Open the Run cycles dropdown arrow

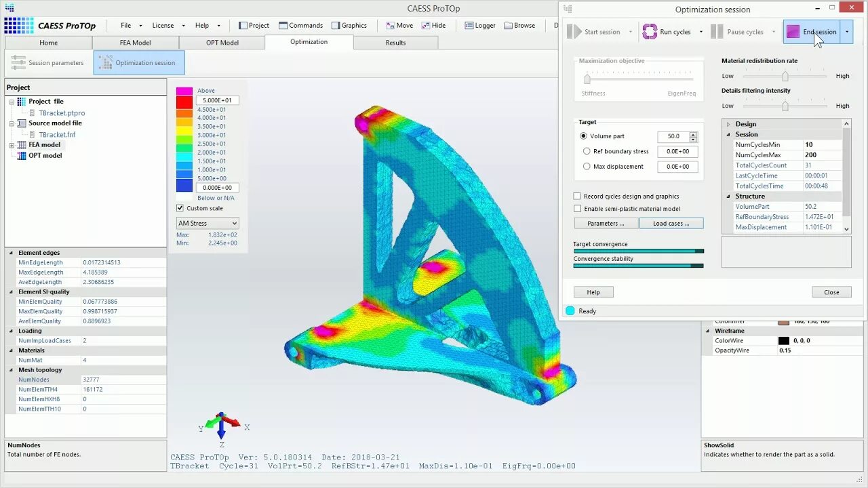click(x=701, y=32)
